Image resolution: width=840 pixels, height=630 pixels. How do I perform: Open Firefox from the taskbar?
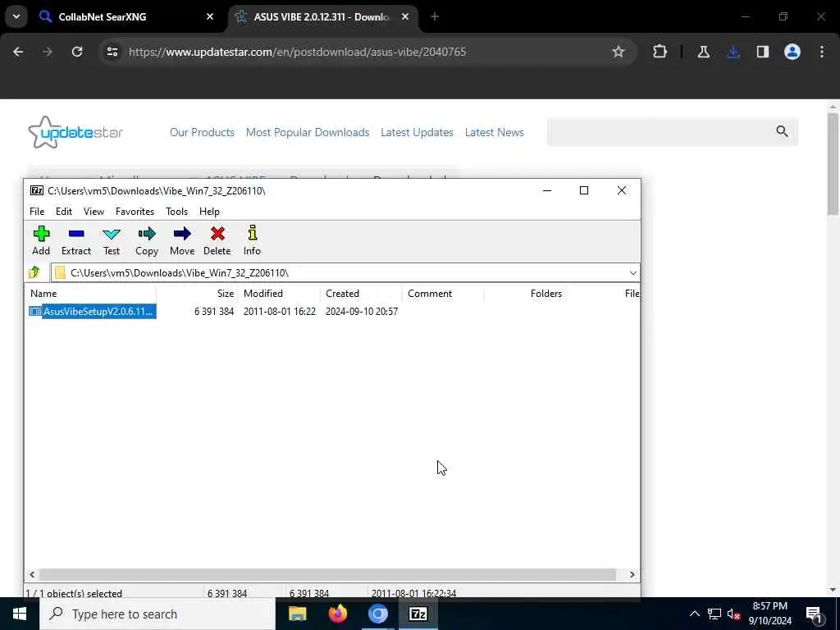click(x=337, y=614)
